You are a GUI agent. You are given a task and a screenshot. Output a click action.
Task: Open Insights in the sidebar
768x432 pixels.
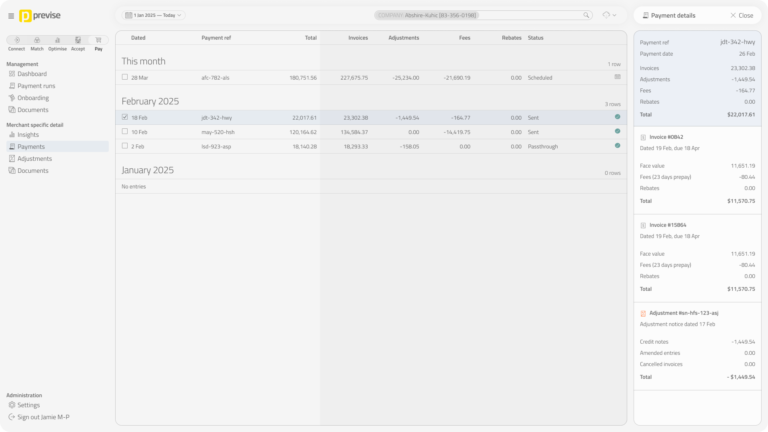(x=28, y=135)
